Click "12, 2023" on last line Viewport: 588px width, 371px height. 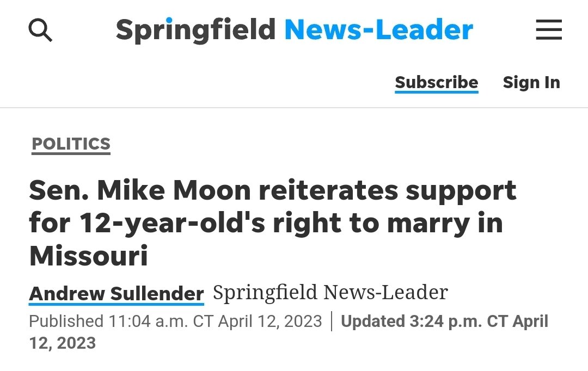[62, 343]
